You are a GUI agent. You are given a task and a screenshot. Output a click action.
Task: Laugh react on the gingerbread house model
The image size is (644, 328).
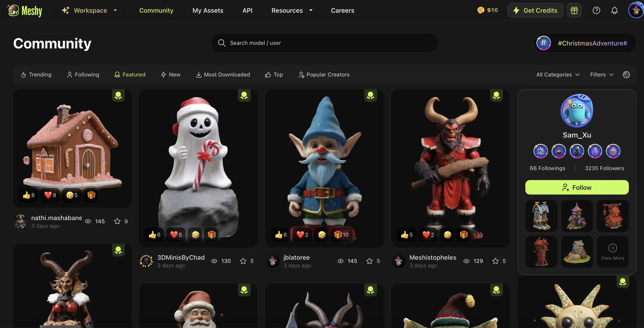pyautogui.click(x=72, y=195)
